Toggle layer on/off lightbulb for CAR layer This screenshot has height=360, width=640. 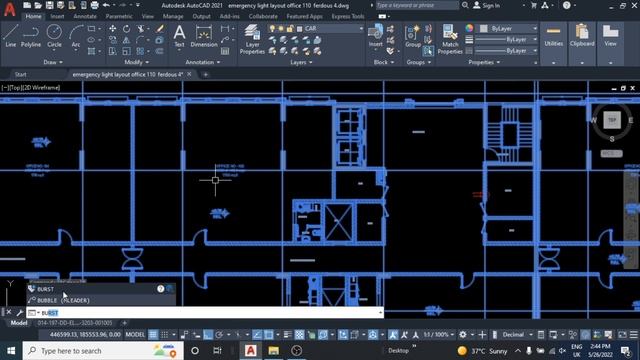point(272,29)
